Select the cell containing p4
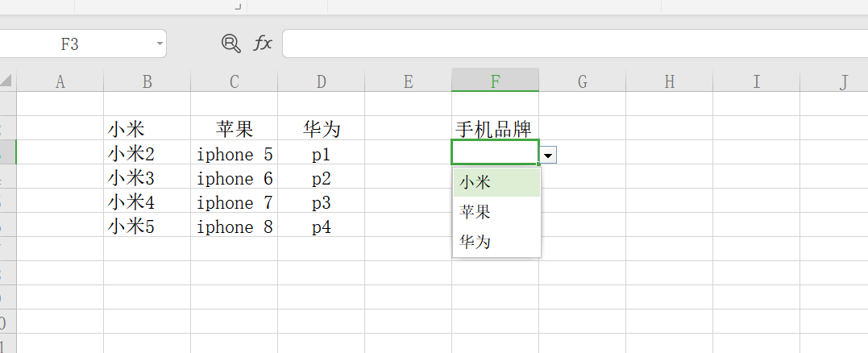This screenshot has width=868, height=353. pyautogui.click(x=321, y=225)
